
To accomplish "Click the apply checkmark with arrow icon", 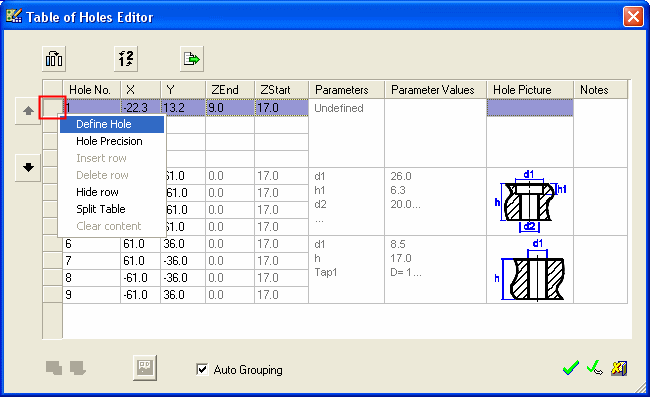I will 595,368.
